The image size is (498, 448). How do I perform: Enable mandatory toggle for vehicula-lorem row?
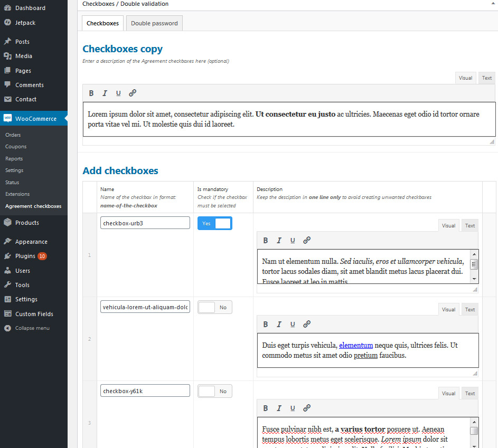pyautogui.click(x=215, y=307)
